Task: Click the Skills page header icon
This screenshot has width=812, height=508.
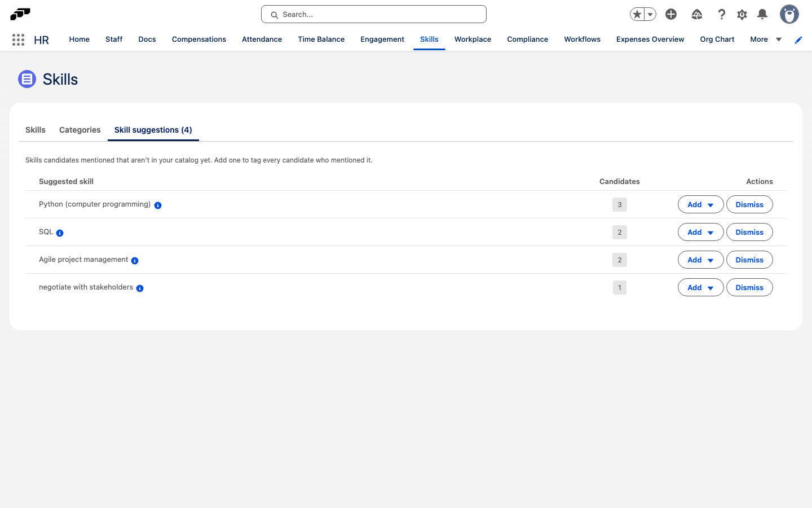Action: click(x=27, y=79)
